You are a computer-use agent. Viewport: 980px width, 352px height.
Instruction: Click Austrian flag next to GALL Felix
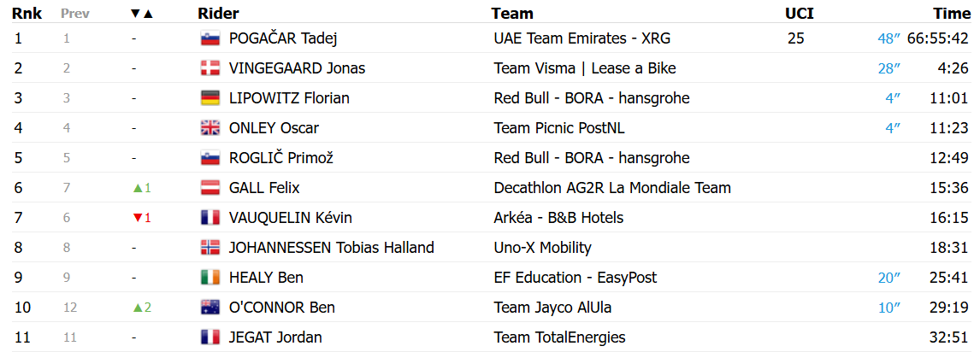point(210,188)
